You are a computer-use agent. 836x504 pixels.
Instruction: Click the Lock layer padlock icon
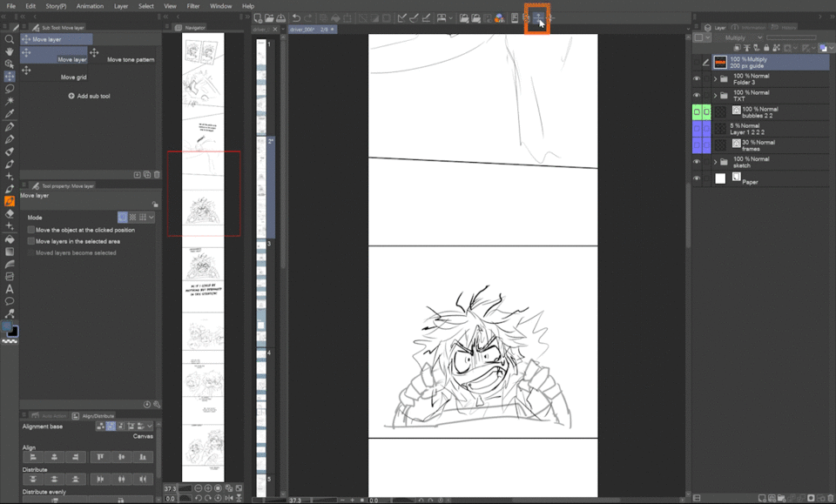point(766,48)
